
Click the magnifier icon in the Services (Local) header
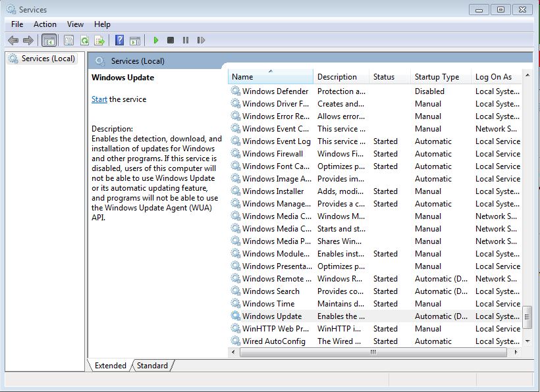(x=100, y=61)
